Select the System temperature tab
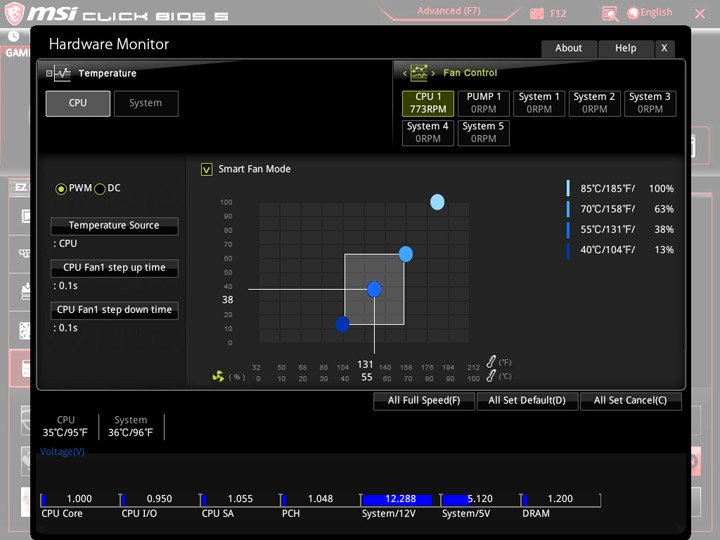 [x=146, y=103]
